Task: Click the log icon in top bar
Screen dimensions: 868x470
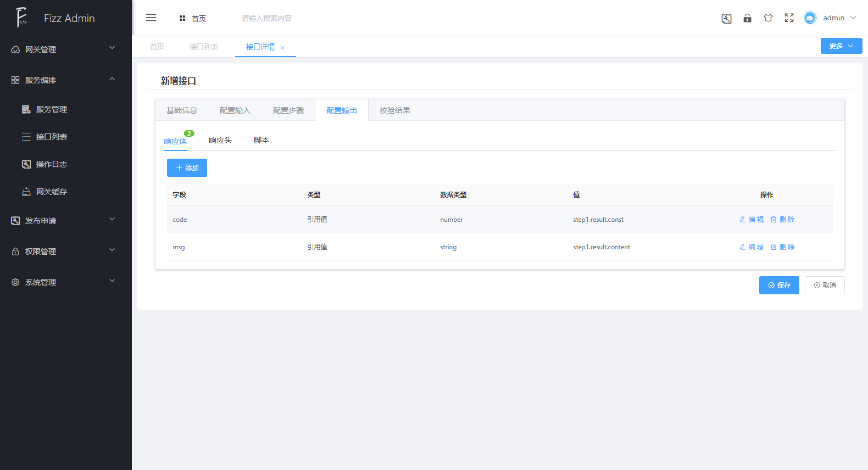Action: [726, 19]
